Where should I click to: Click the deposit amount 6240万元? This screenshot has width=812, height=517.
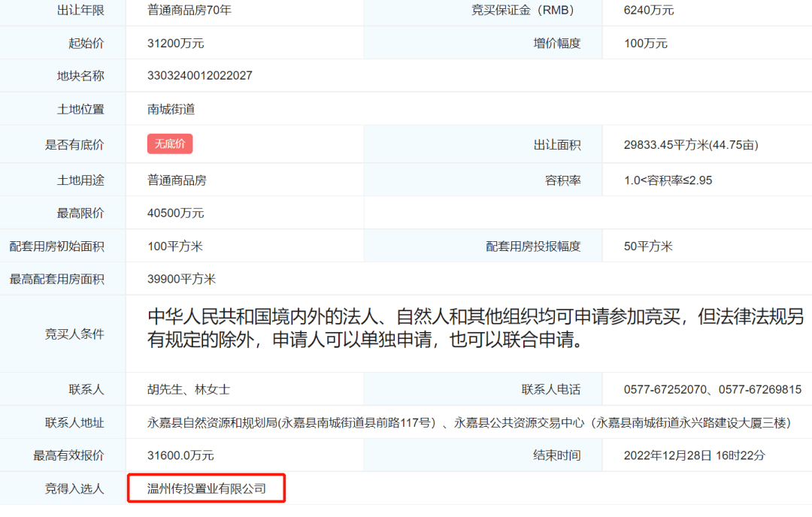tap(649, 11)
